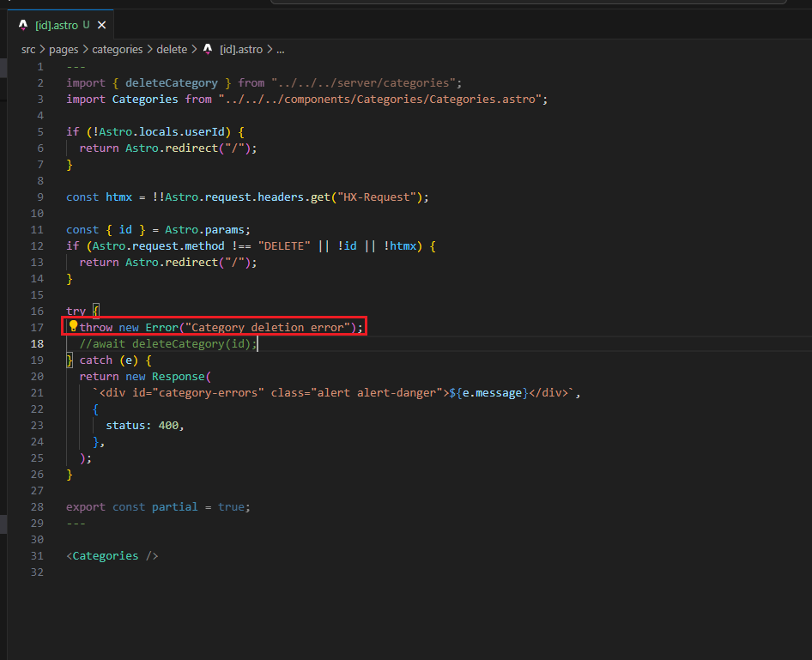
Task: Close the [id].astro editor tab
Action: [x=102, y=25]
